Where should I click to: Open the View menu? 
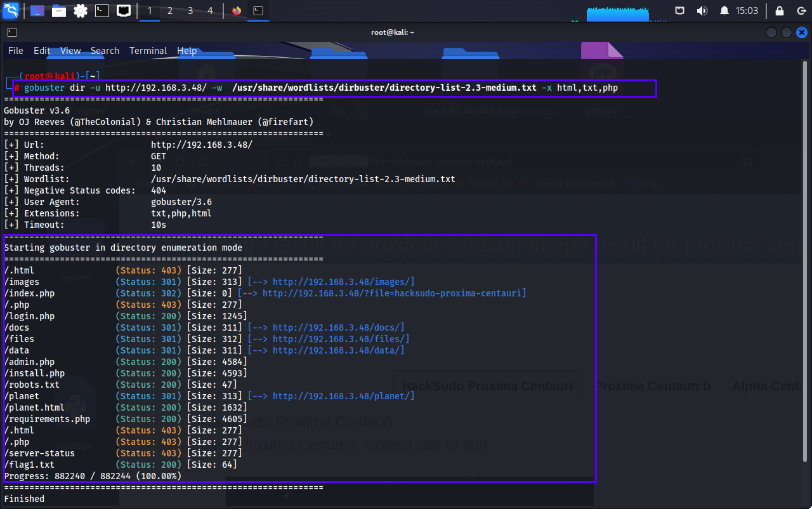pos(70,51)
